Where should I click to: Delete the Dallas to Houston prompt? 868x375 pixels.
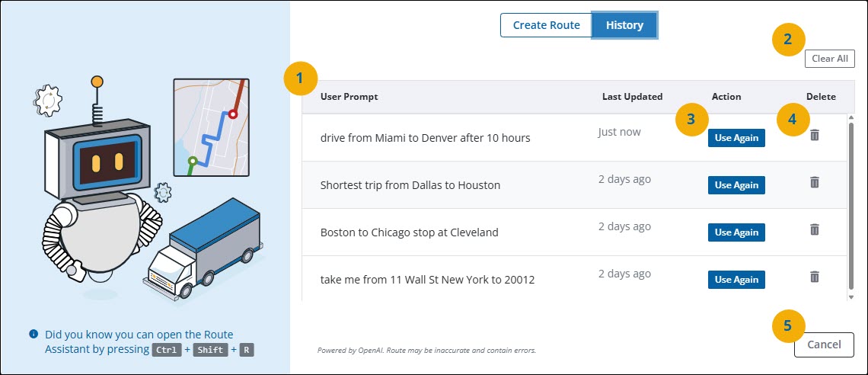coord(814,182)
